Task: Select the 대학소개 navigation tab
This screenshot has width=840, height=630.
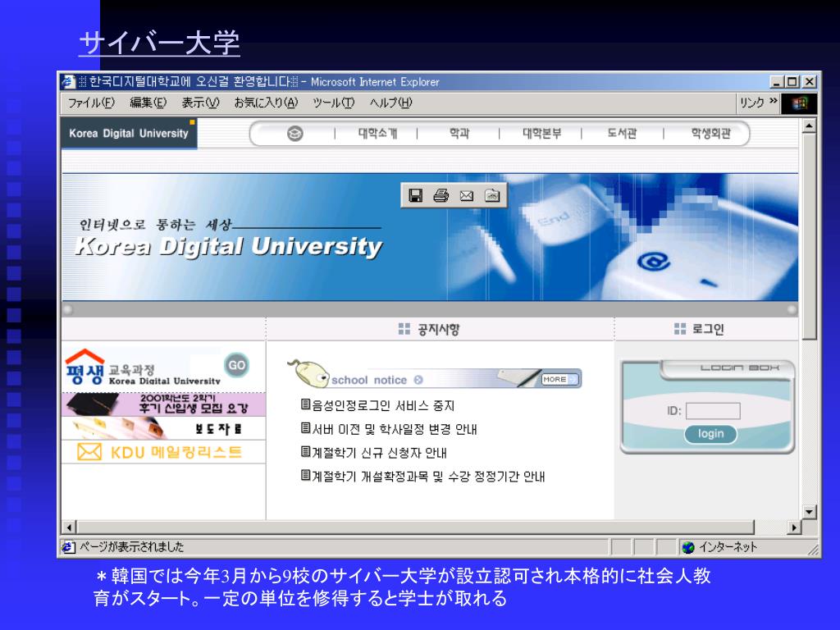Action: (377, 134)
